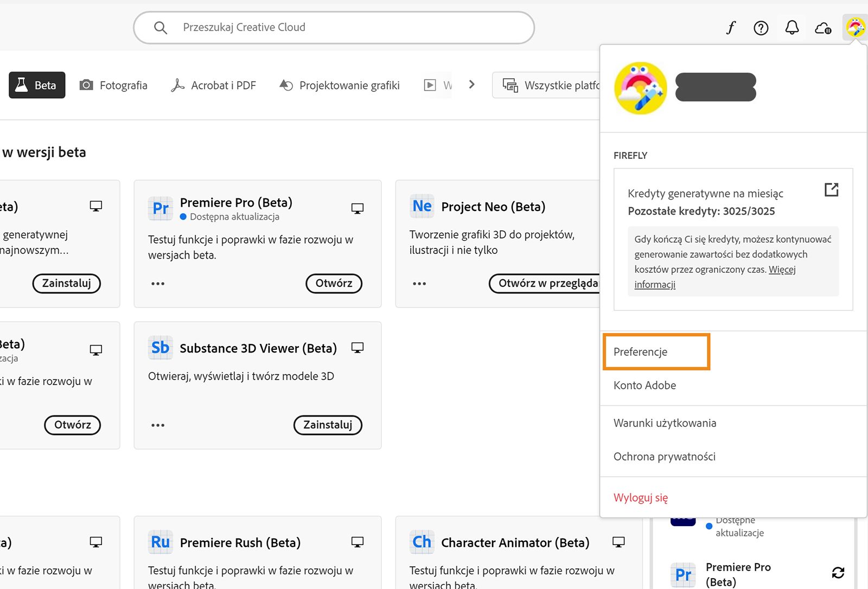Click Pr icon in the updates sidebar list
This screenshot has height=589, width=868.
click(x=683, y=575)
